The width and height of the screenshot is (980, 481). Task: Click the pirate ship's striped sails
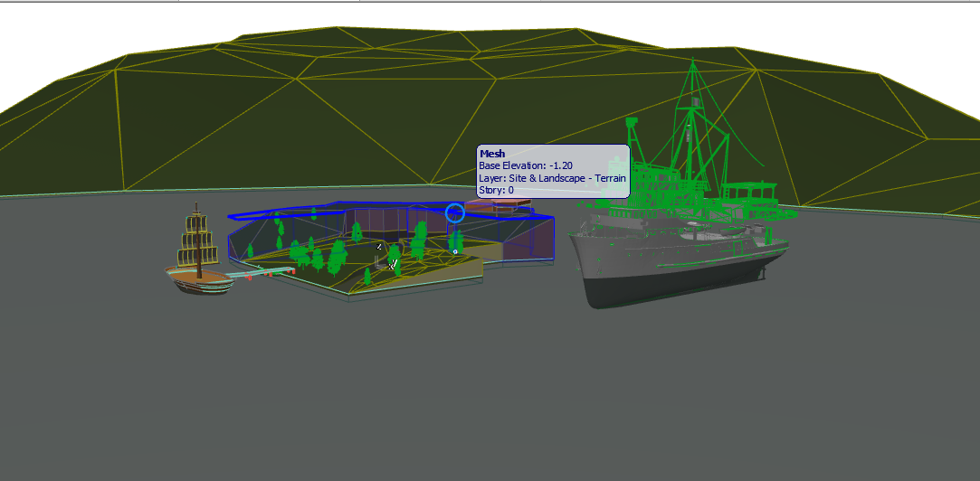point(199,244)
